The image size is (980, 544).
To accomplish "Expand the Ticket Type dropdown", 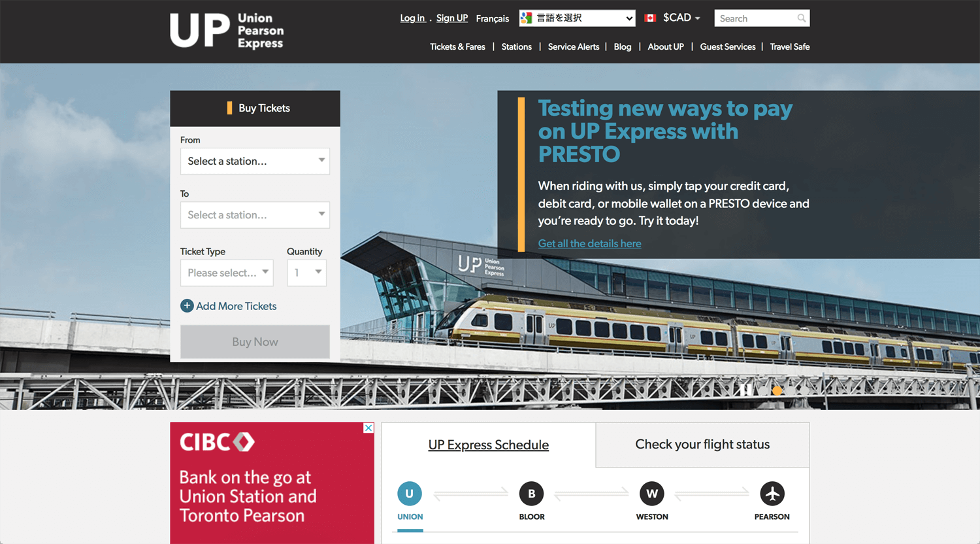I will tap(227, 273).
